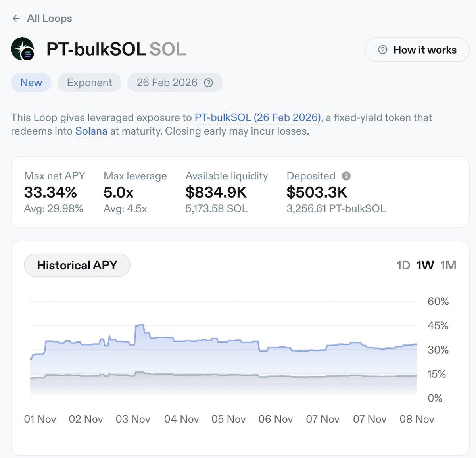Click the New tag badge
Image resolution: width=476 pixels, height=458 pixels.
click(x=31, y=83)
